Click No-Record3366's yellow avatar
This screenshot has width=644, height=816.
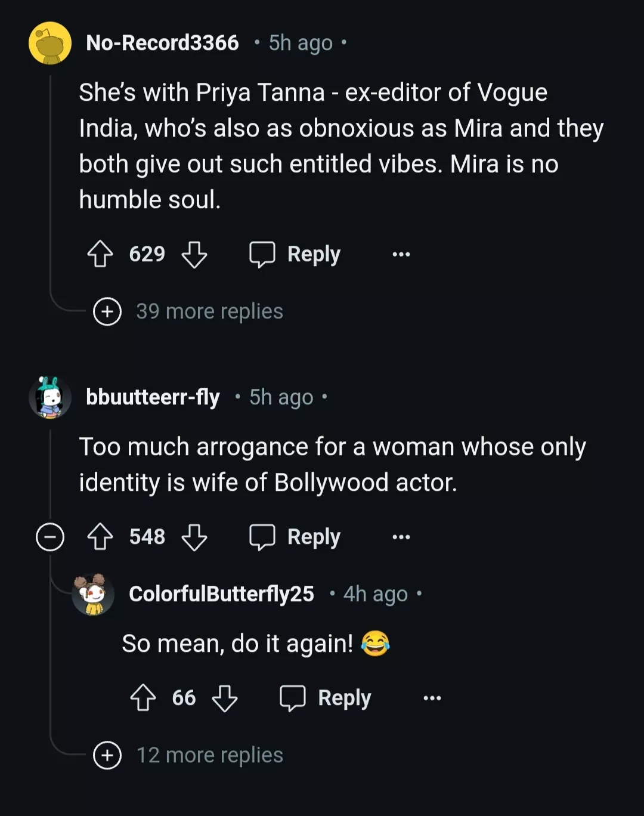tap(50, 43)
